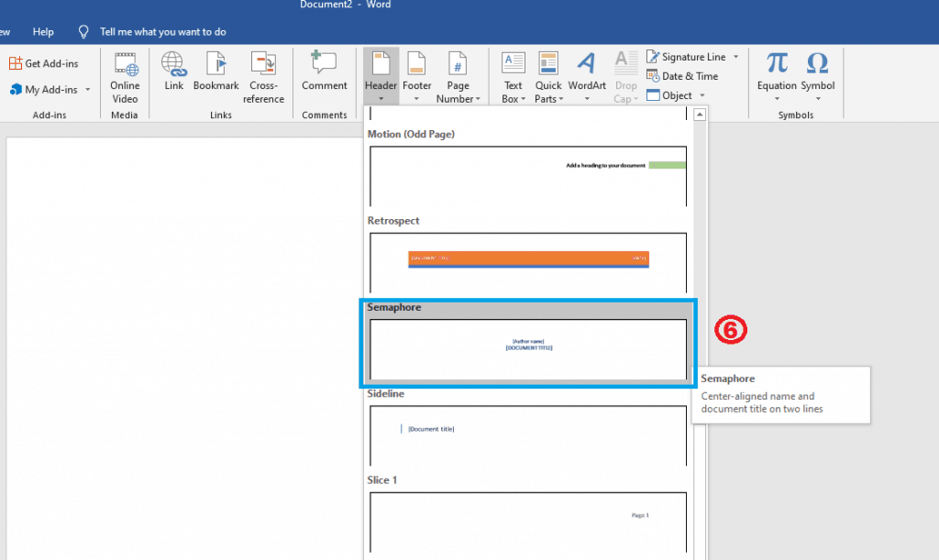Add a Signature Line
Screen dimensions: 939x560
(x=686, y=57)
